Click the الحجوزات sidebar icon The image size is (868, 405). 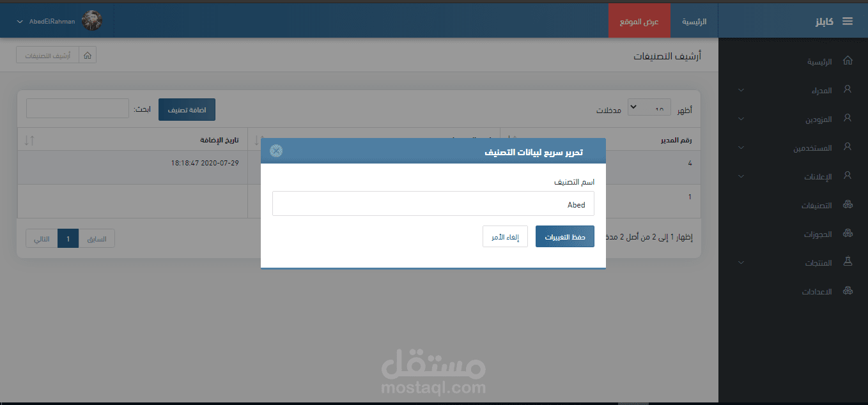point(848,234)
